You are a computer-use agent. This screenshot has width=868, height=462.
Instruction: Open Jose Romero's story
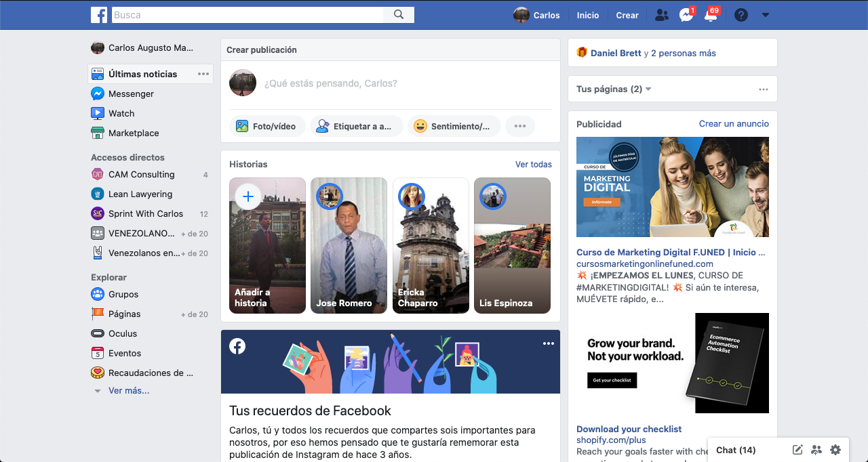click(x=349, y=245)
